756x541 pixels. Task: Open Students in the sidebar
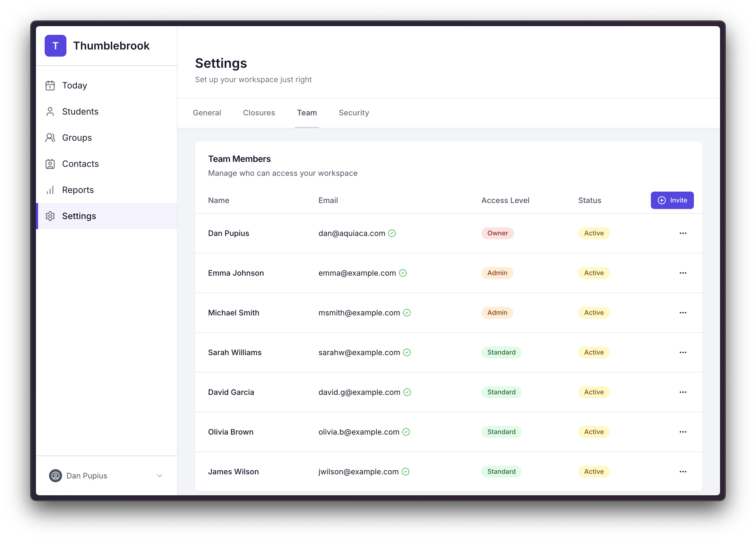click(x=107, y=112)
